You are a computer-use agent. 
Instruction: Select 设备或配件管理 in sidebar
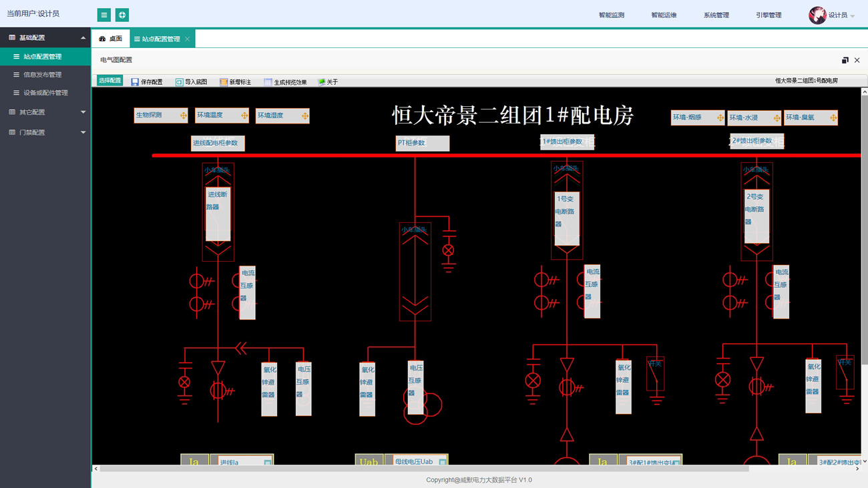click(45, 93)
